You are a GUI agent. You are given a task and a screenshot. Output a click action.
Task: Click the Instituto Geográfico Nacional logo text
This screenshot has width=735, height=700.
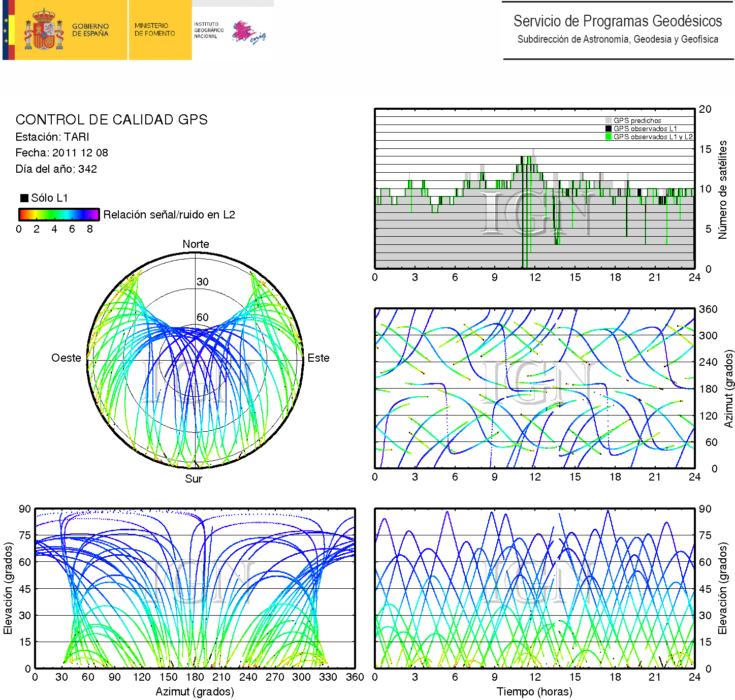[x=208, y=30]
